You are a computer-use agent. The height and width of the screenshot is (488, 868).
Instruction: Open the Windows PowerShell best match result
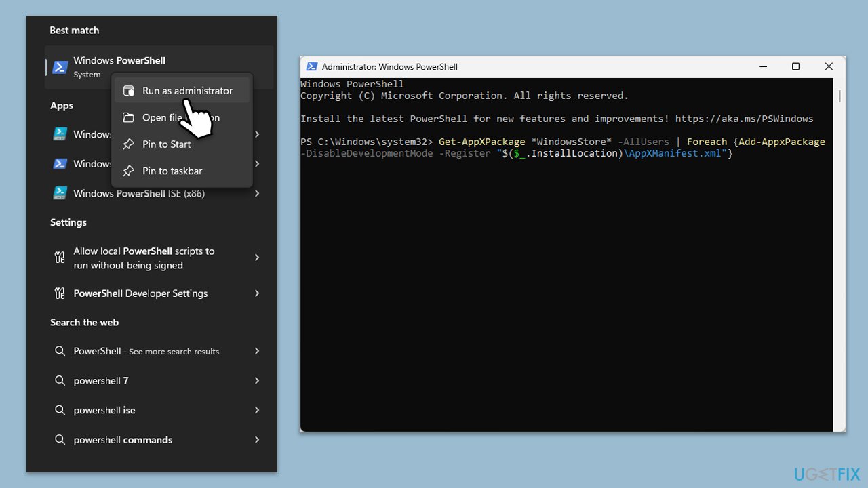pos(159,67)
